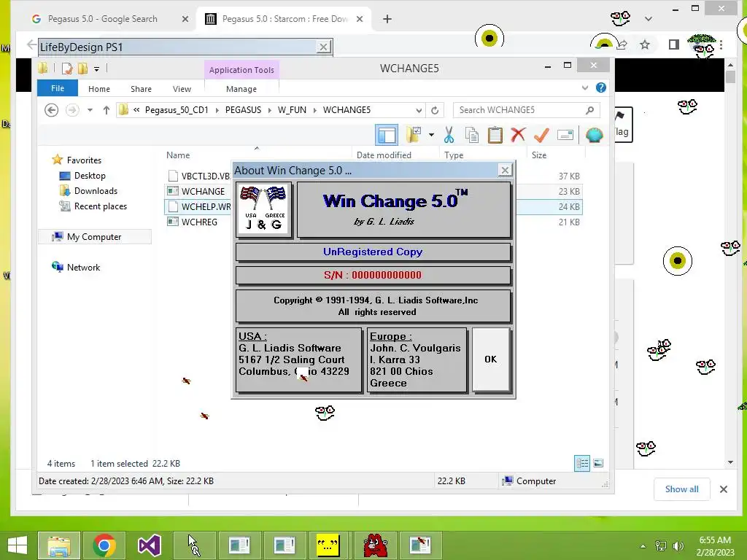747x560 pixels.
Task: Open Chrome from the taskbar
Action: 104,545
